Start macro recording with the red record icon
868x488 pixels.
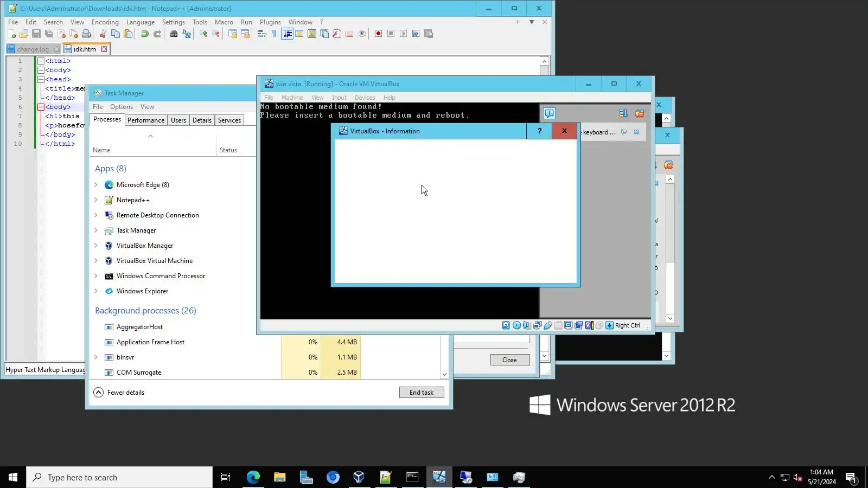pyautogui.click(x=379, y=34)
